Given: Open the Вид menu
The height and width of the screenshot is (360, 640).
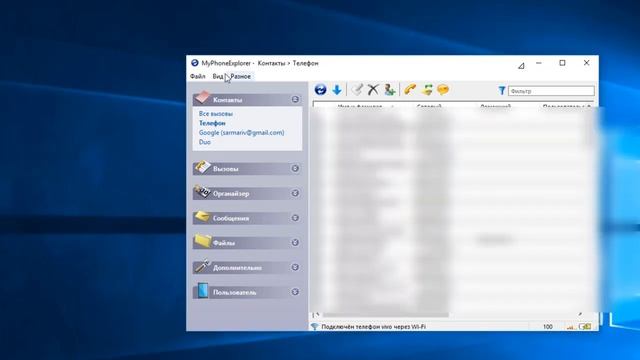Looking at the screenshot, I should tap(218, 76).
